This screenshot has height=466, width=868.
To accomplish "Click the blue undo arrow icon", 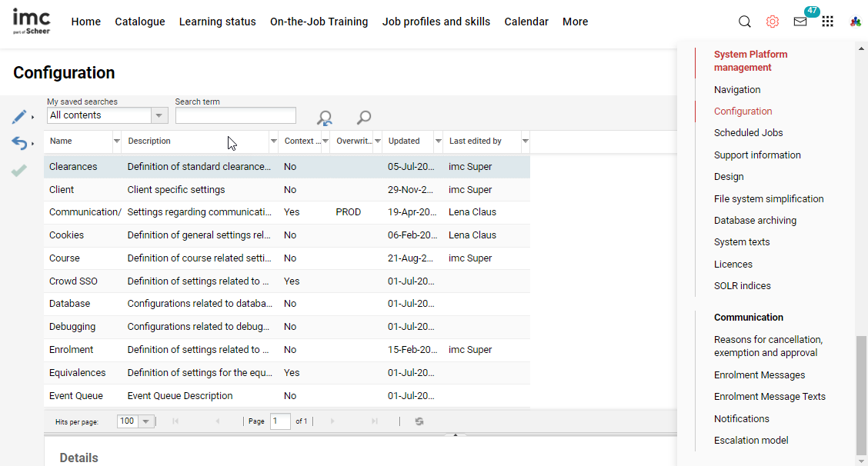I will 19,143.
